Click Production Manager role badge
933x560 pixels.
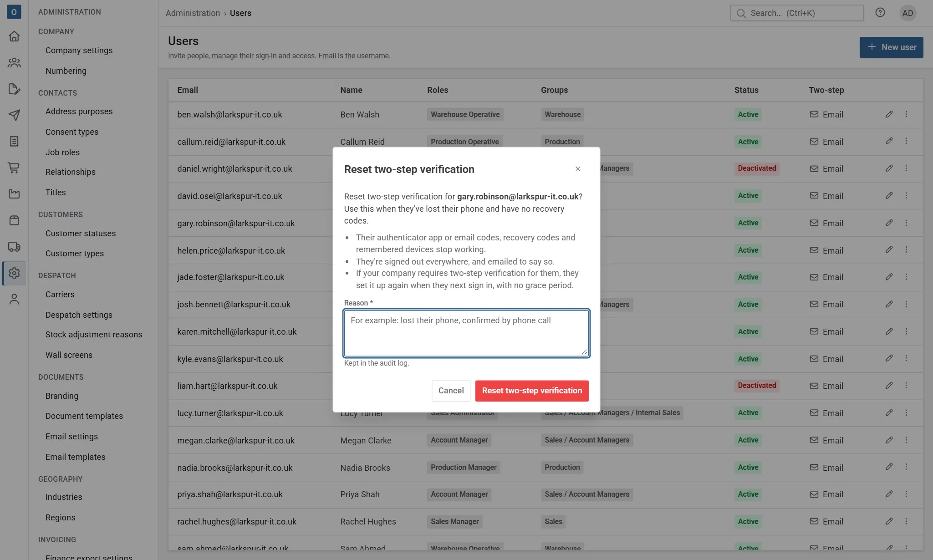click(x=464, y=467)
